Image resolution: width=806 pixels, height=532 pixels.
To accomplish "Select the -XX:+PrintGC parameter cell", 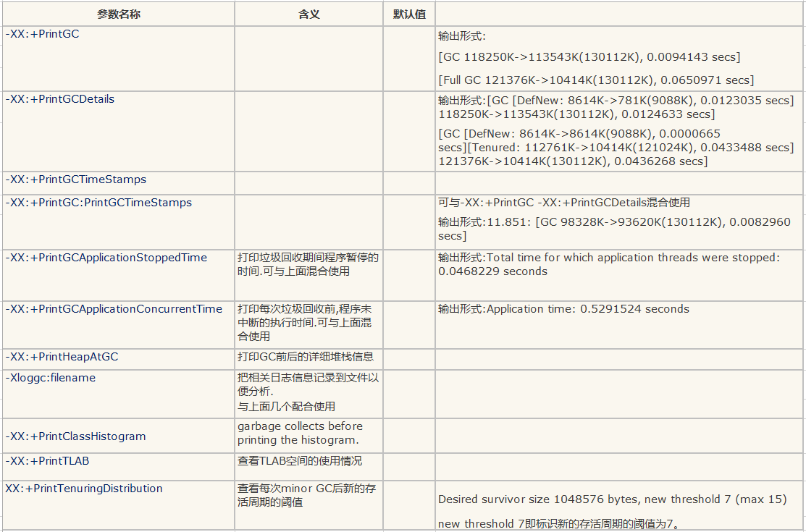I will click(x=40, y=33).
